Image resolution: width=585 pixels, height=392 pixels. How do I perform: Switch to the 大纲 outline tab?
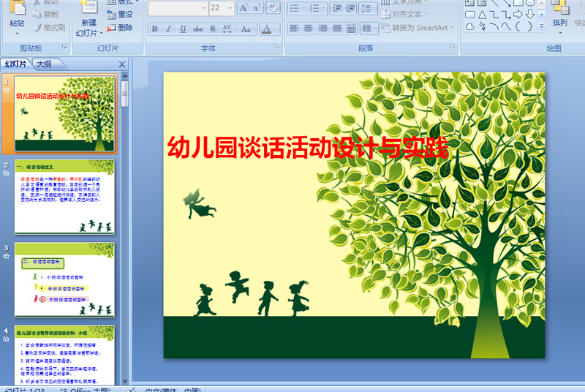[45, 64]
